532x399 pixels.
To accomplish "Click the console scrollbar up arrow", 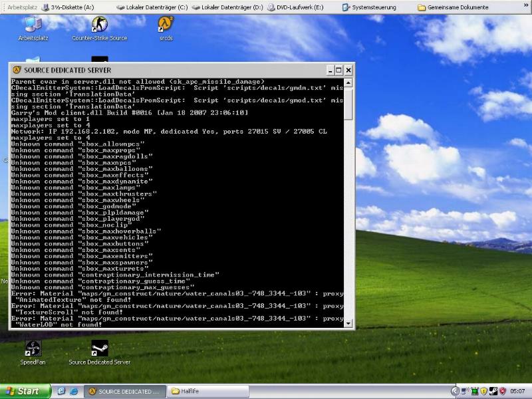I will pos(348,82).
